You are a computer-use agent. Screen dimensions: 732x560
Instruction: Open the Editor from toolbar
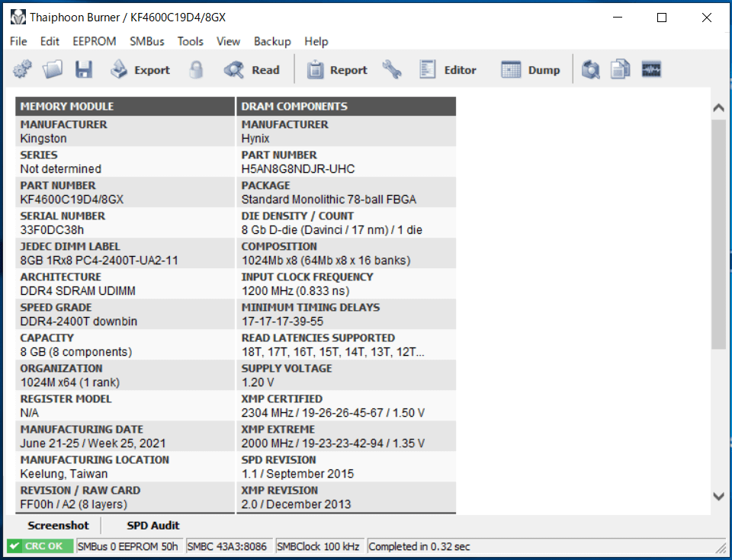point(448,70)
